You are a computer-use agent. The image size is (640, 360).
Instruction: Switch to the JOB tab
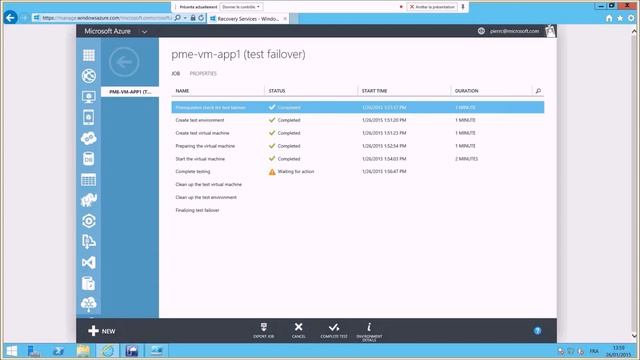176,73
